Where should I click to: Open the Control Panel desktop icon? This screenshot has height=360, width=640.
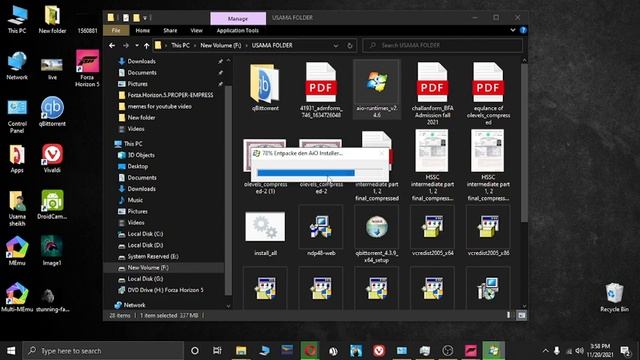pyautogui.click(x=17, y=116)
